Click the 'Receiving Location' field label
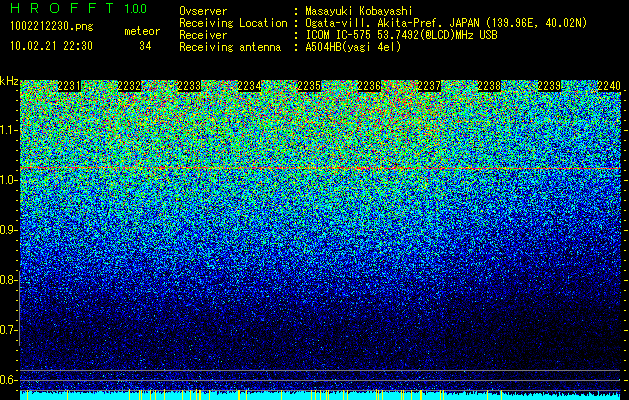Viewport: 629px width, 400px height. (x=233, y=23)
